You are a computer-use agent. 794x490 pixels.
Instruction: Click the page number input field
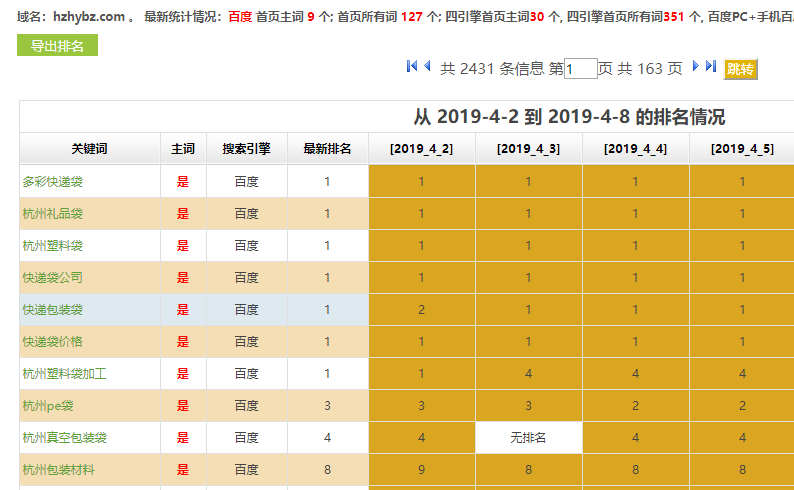click(x=581, y=69)
